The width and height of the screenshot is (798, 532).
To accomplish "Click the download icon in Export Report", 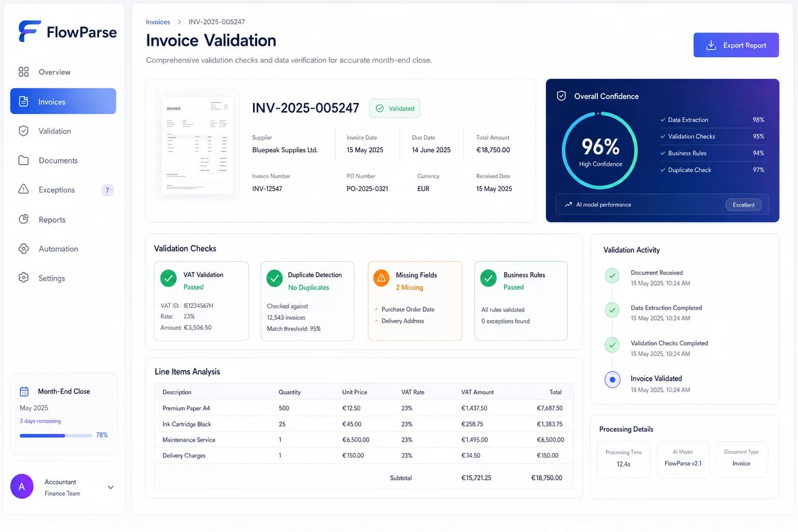I will (711, 45).
